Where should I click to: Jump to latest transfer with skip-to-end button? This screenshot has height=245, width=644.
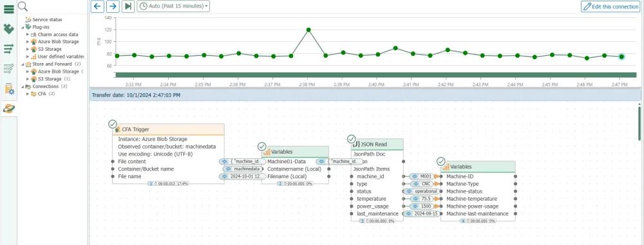point(128,6)
